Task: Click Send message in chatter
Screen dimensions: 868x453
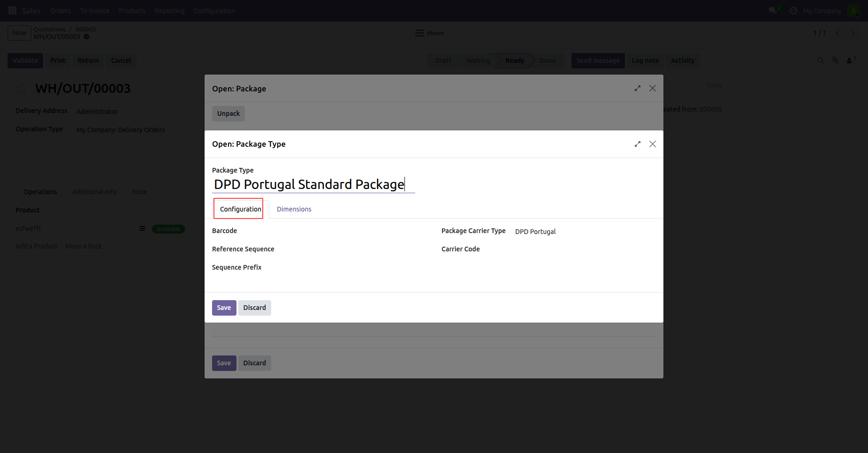Action: tap(598, 60)
